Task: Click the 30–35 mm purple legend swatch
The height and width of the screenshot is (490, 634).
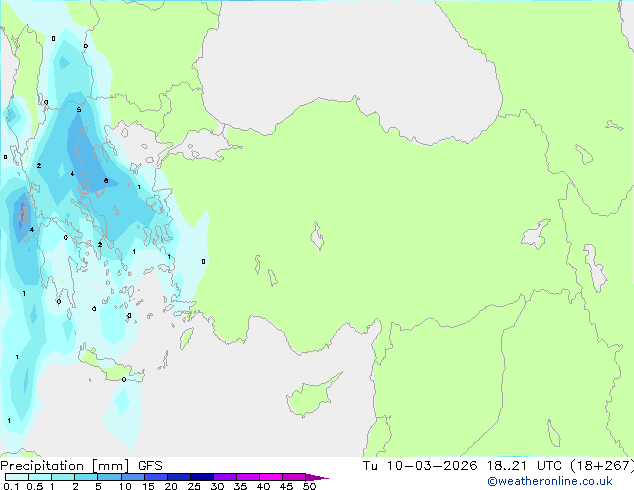Action: pyautogui.click(x=225, y=477)
